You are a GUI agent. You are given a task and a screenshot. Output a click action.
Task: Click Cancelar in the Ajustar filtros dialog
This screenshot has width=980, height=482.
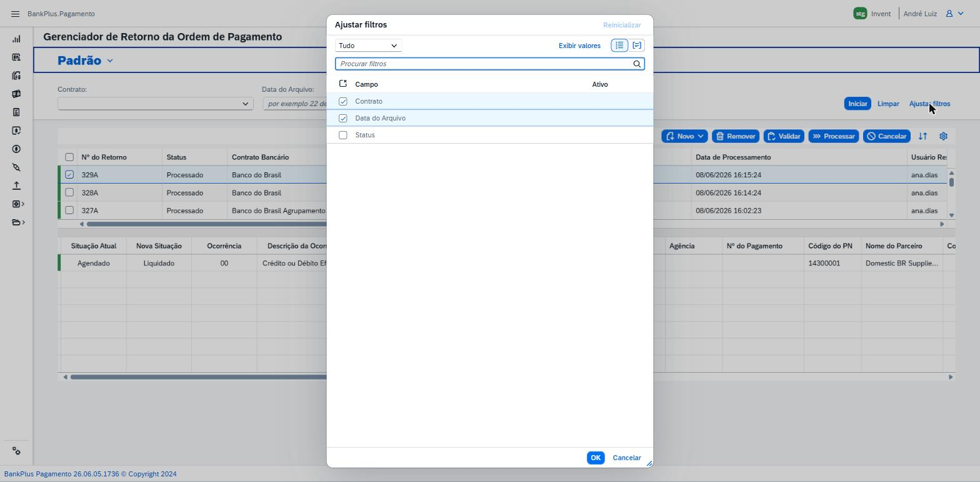[627, 458]
